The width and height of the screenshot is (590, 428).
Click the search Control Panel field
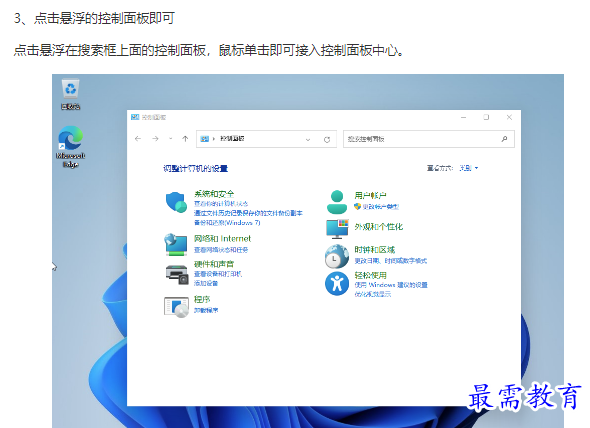point(429,139)
